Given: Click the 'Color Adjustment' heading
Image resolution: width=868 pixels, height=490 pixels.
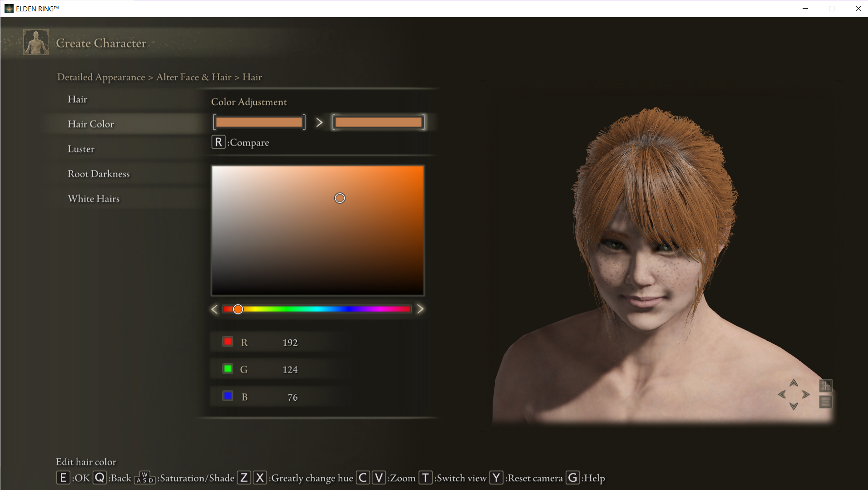Looking at the screenshot, I should point(249,102).
